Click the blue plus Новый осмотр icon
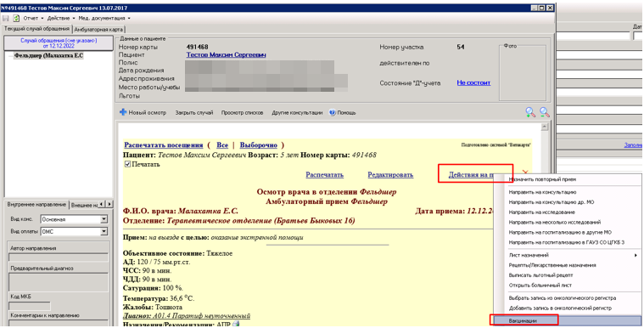 [x=123, y=112]
